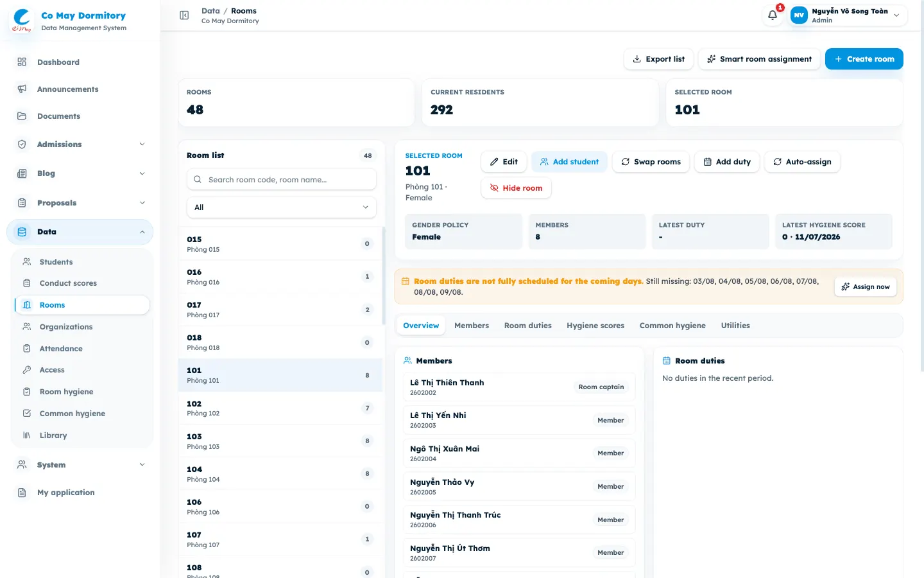Open the notifications bell icon
This screenshot has width=924, height=578.
[773, 15]
